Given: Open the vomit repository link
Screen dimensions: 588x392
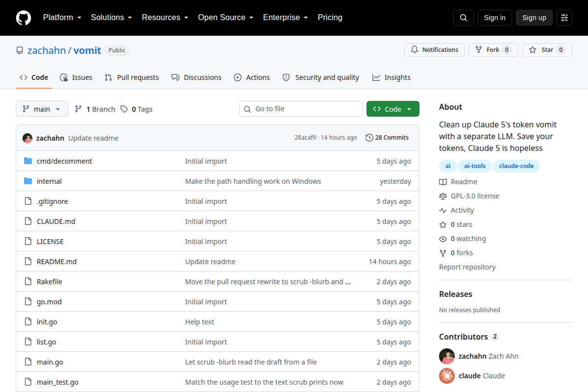Looking at the screenshot, I should coord(87,50).
